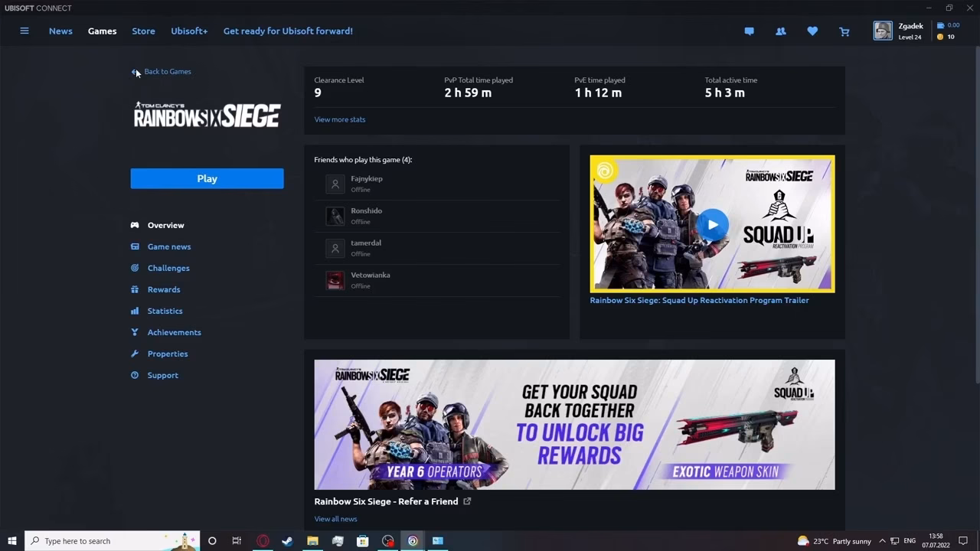Open Rainbow Six Siege - Refer a Friend article

386,501
